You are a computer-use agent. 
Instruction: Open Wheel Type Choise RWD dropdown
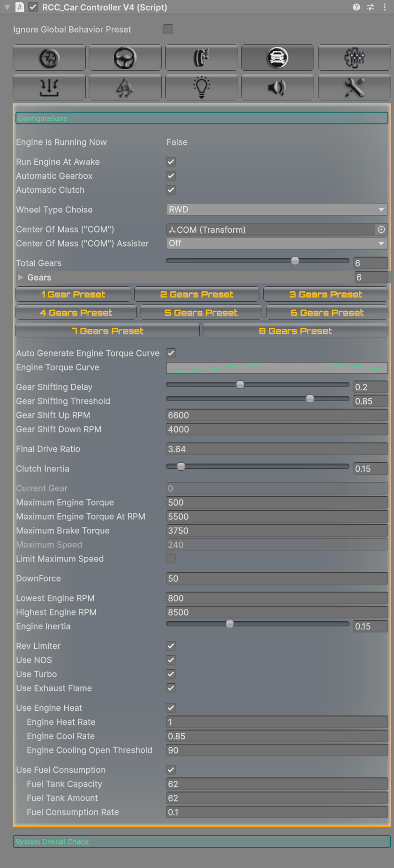coord(277,210)
